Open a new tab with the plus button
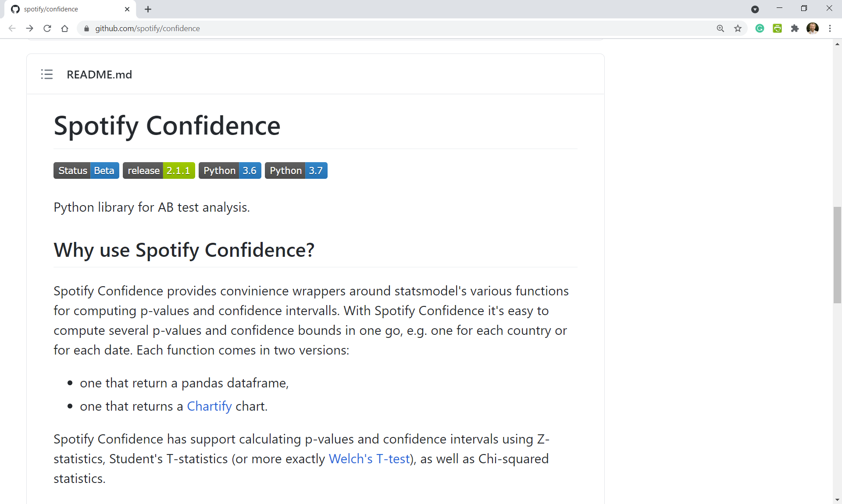 point(148,9)
